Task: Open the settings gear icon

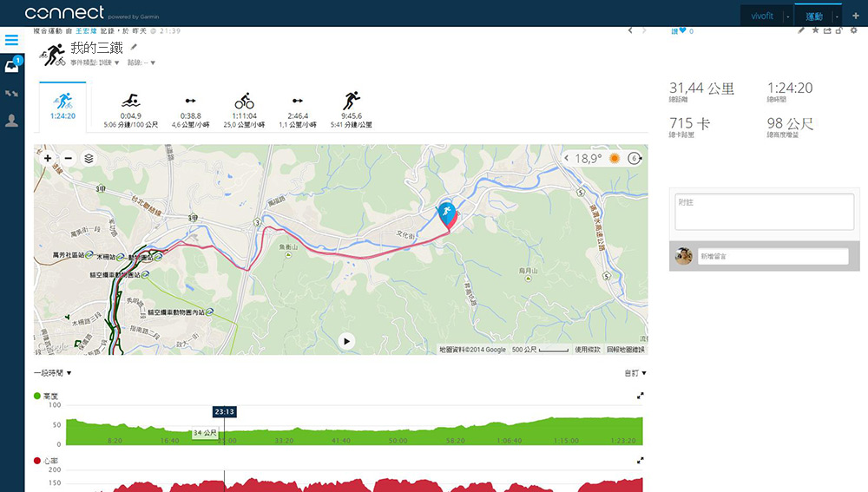Action: 853,30
